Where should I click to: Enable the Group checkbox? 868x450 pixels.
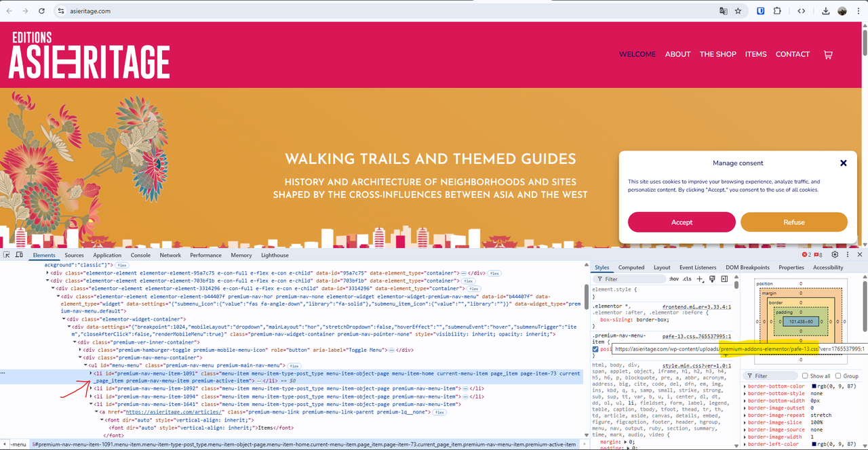838,375
